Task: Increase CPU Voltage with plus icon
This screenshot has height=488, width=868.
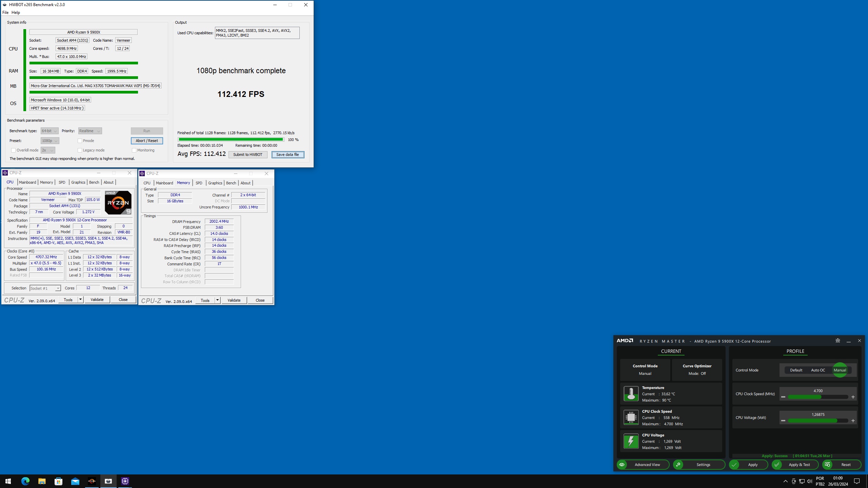Action: pyautogui.click(x=853, y=421)
